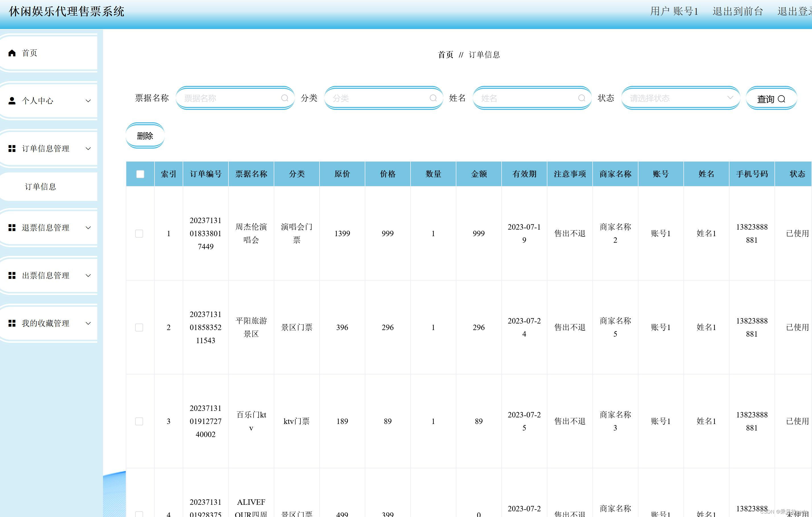Viewport: 812px width, 517px height.
Task: Click search icon in 票据名称 field
Action: click(x=285, y=98)
